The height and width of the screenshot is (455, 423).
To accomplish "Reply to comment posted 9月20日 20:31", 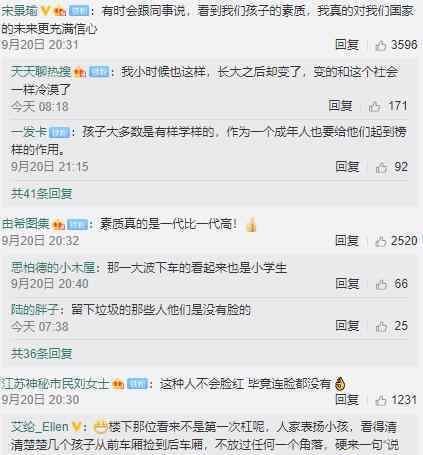I will click(347, 45).
